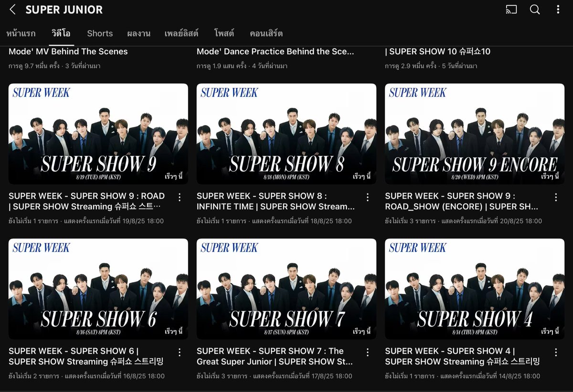Click premiere info dated 16/8/25 18:00
573x392 pixels.
pos(86,376)
